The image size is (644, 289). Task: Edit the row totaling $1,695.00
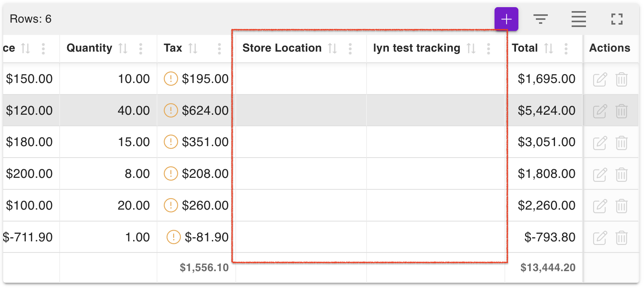[x=600, y=79]
